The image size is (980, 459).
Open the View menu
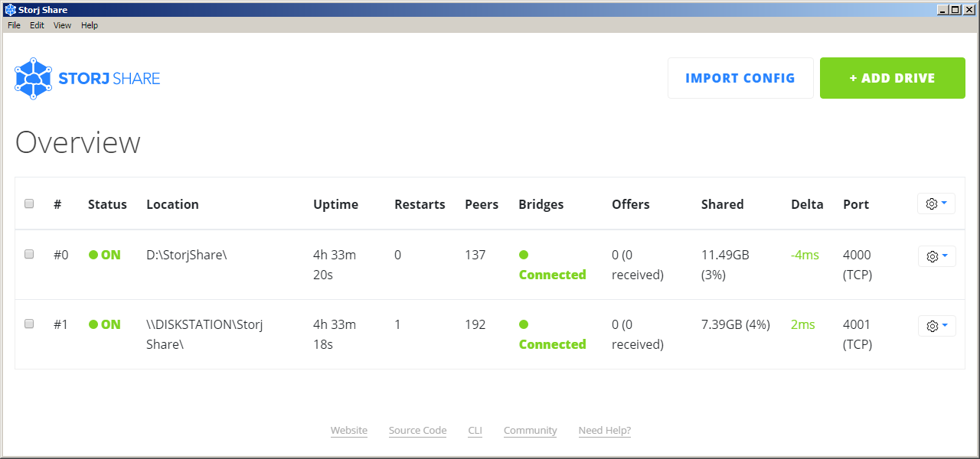click(62, 25)
